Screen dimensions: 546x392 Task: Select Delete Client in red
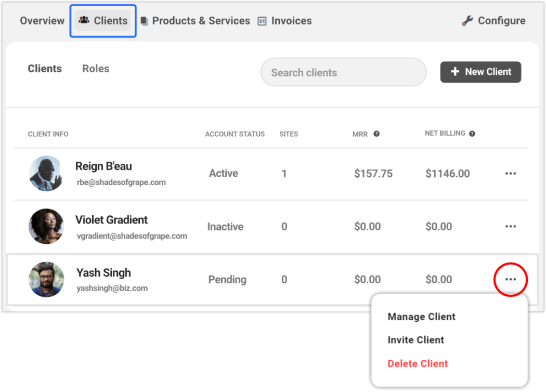click(418, 363)
